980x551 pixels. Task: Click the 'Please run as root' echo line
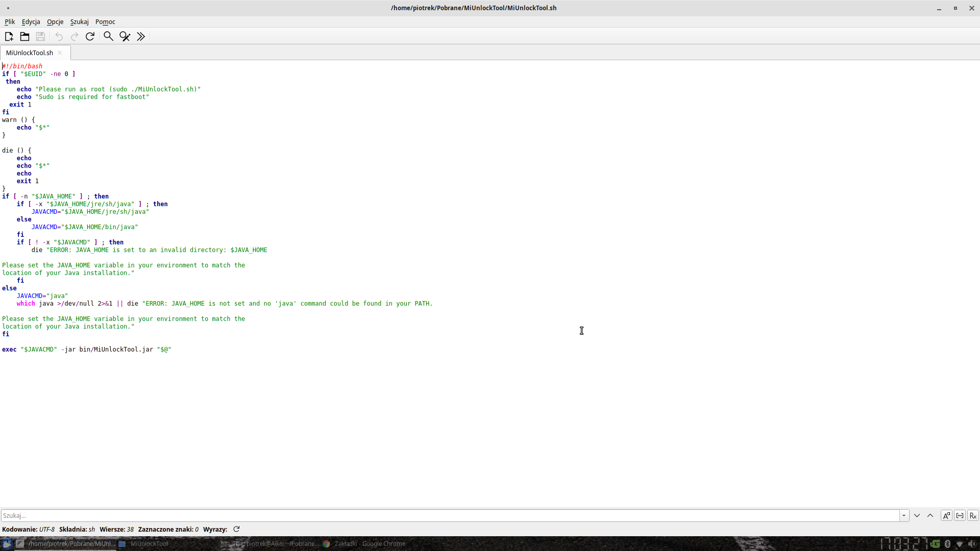(x=109, y=89)
